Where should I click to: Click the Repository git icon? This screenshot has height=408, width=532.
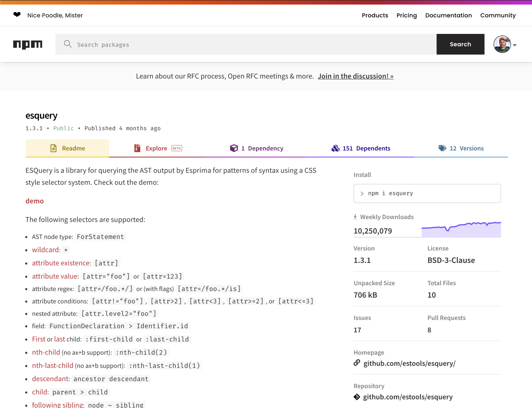pos(357,397)
